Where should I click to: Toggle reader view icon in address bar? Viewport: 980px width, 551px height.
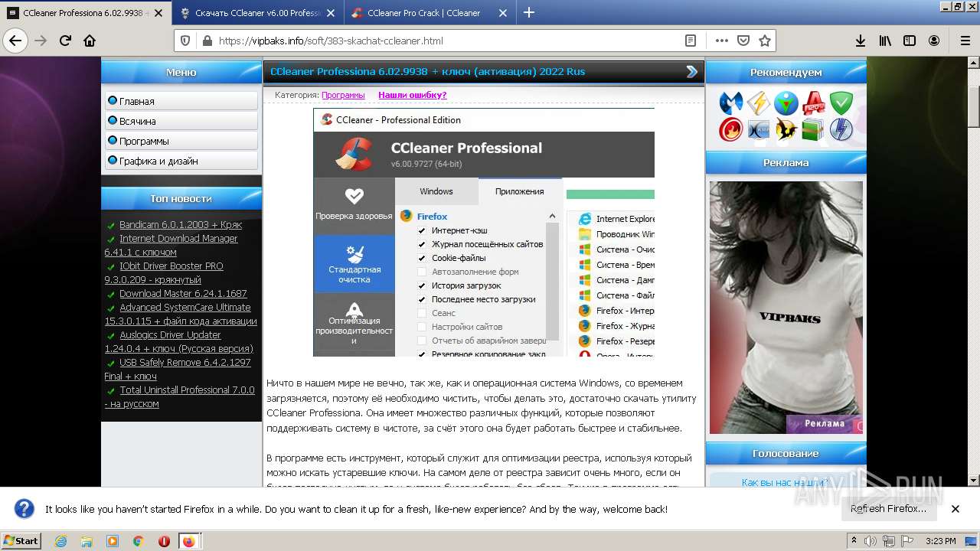click(690, 41)
